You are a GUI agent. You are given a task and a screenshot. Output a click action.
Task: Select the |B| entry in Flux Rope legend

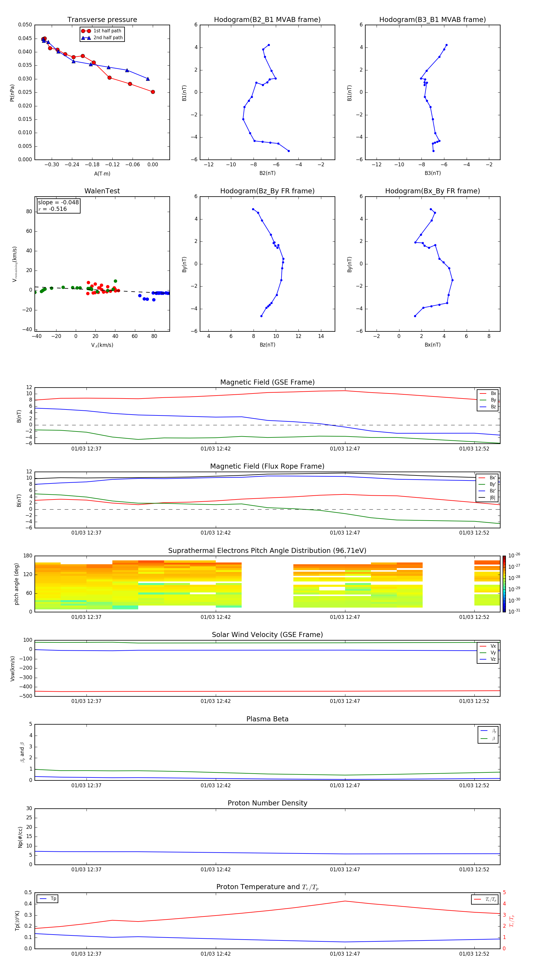487,498
